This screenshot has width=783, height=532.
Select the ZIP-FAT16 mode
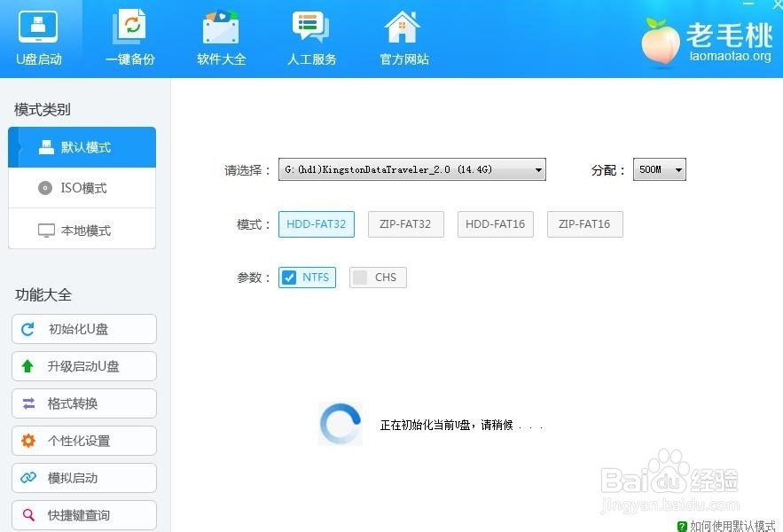(x=584, y=223)
